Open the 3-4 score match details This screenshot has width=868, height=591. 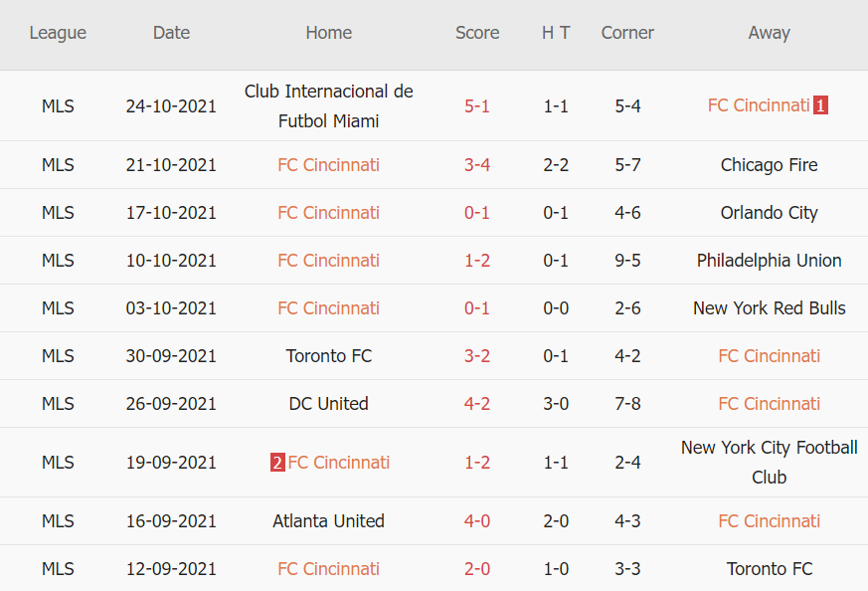coord(477,165)
